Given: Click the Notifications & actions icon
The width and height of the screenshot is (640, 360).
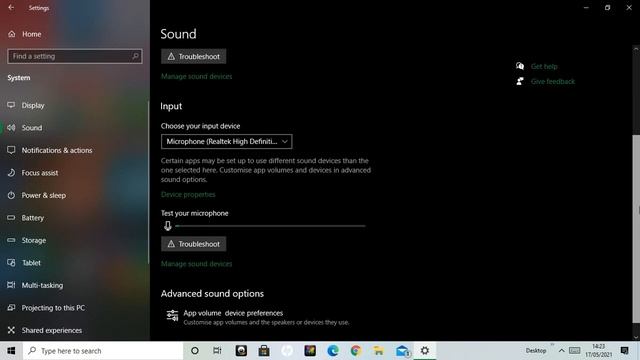Looking at the screenshot, I should pos(11,150).
